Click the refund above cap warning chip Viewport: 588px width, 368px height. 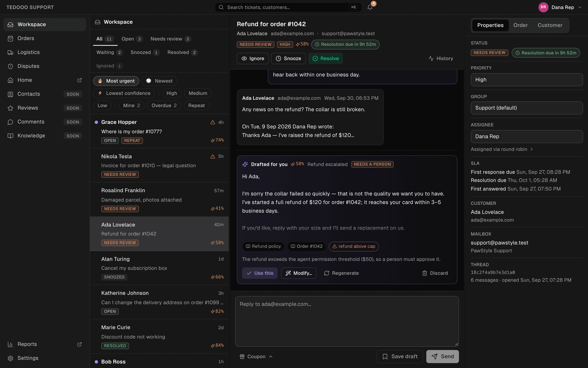tap(354, 246)
